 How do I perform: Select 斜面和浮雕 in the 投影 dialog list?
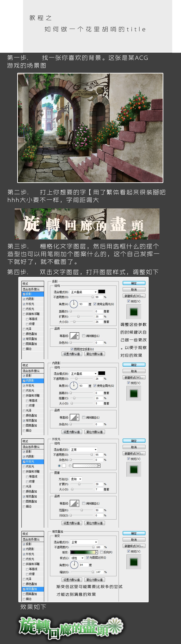click(33, 314)
